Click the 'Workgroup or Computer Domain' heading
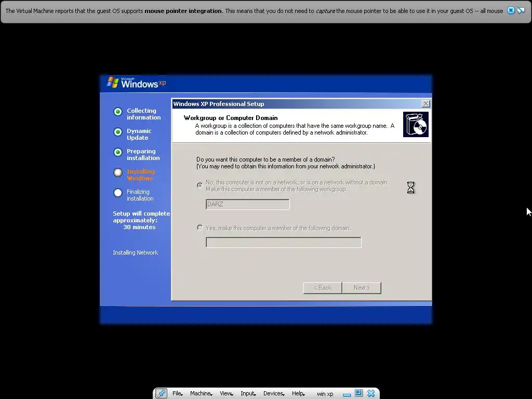The height and width of the screenshot is (399, 532). tap(231, 118)
